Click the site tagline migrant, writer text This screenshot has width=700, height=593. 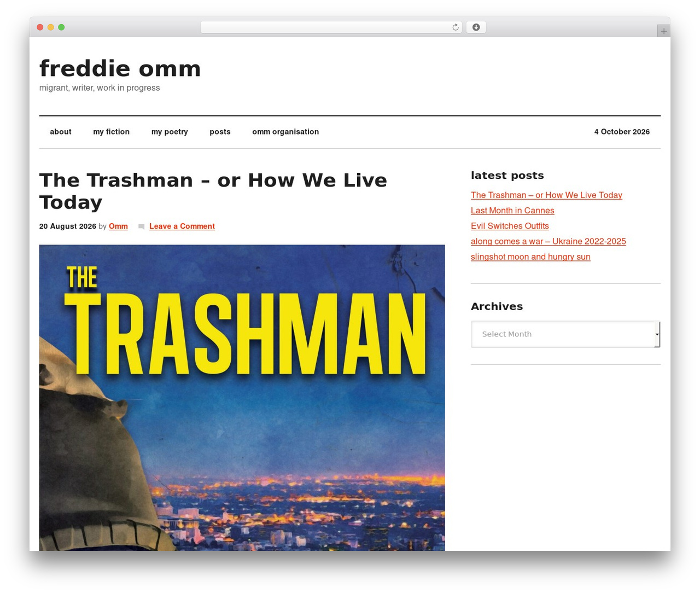tap(100, 88)
